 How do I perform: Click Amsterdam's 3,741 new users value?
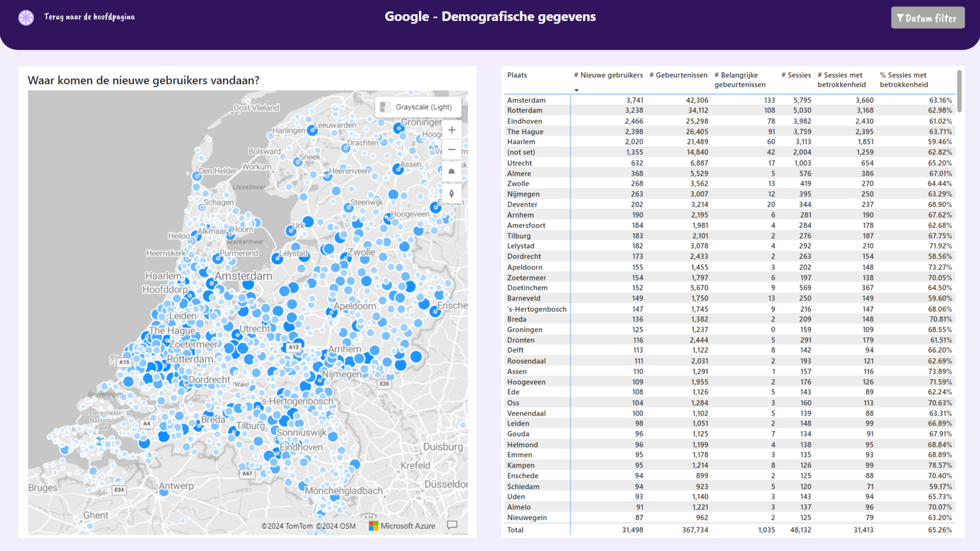(x=634, y=100)
